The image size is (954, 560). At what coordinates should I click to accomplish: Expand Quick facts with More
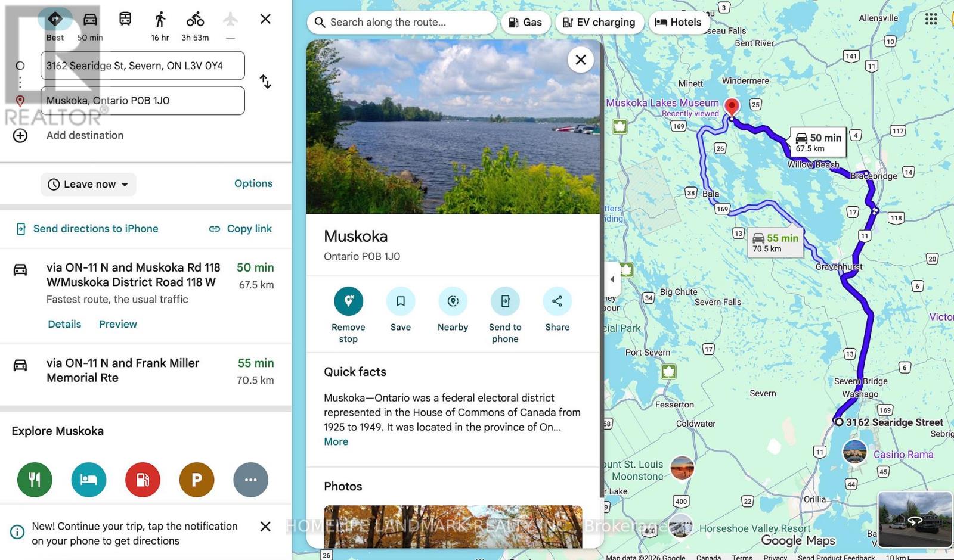click(336, 441)
